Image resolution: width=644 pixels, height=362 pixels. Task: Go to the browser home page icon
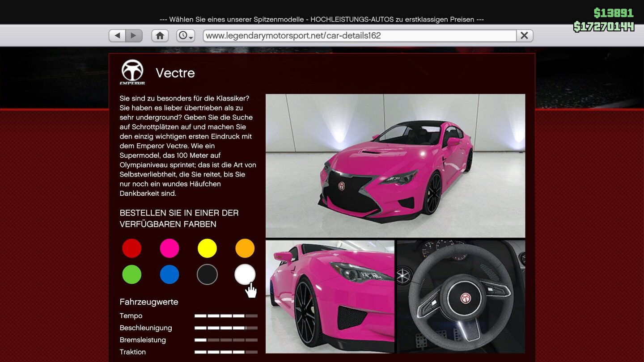pyautogui.click(x=160, y=36)
